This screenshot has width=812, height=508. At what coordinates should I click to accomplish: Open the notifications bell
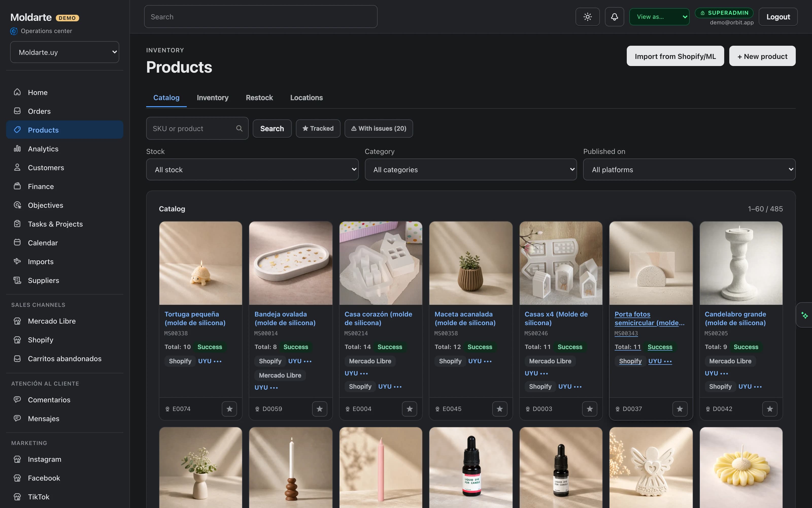coord(614,17)
